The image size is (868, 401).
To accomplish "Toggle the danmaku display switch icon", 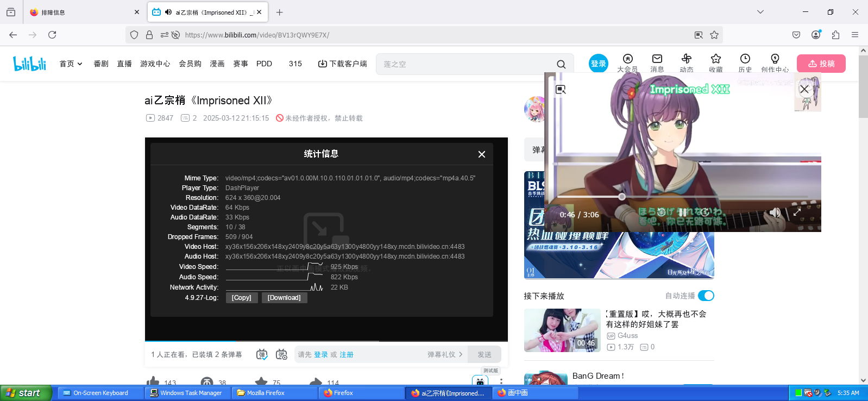I will pyautogui.click(x=262, y=354).
